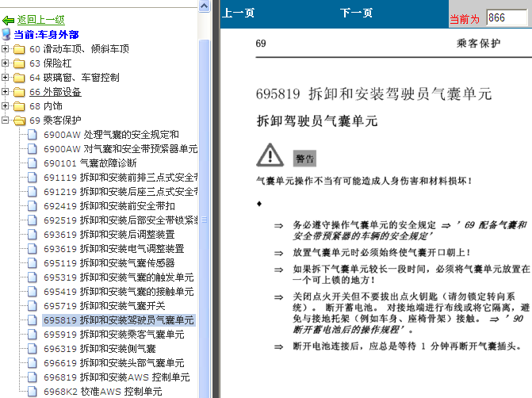Expand the 66 外部设备 folder

pos(5,92)
